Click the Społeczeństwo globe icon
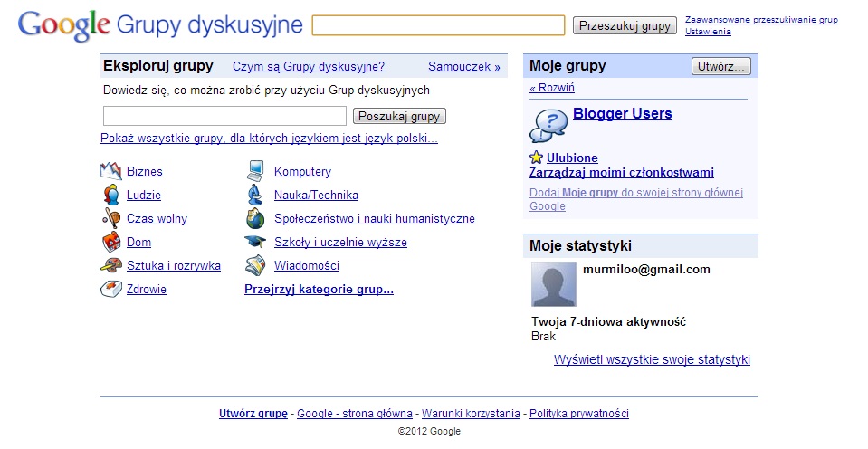 coord(256,218)
